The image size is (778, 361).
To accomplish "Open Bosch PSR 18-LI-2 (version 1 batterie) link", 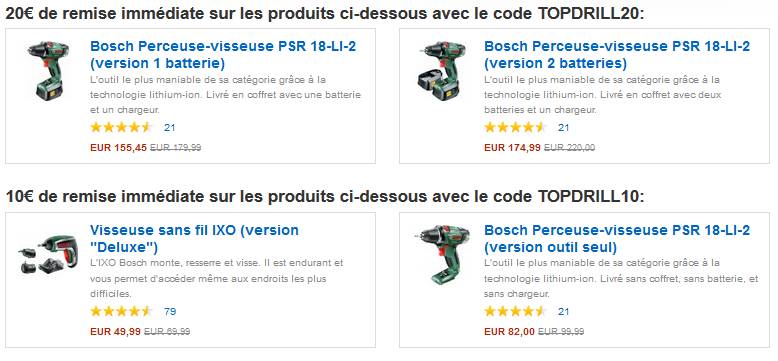I will point(223,55).
